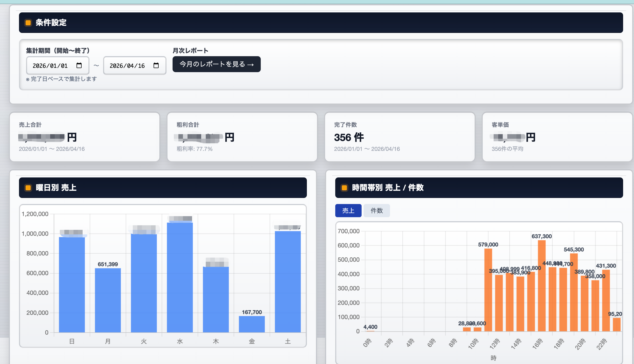Click the start date field 2026/01/01
634x364 pixels.
(50, 66)
